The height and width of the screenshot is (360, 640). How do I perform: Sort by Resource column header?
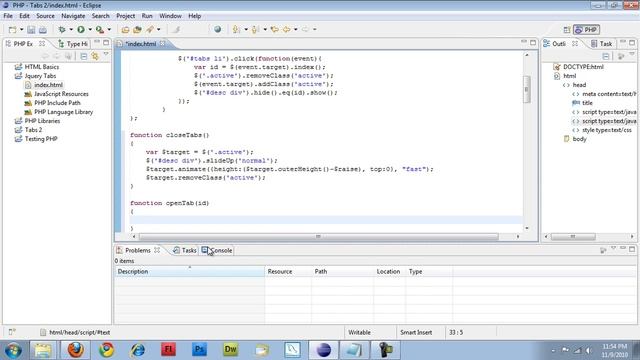[x=288, y=271]
